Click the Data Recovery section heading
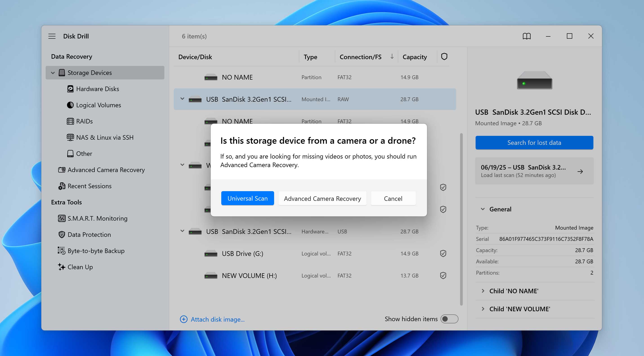The image size is (644, 356). click(72, 56)
